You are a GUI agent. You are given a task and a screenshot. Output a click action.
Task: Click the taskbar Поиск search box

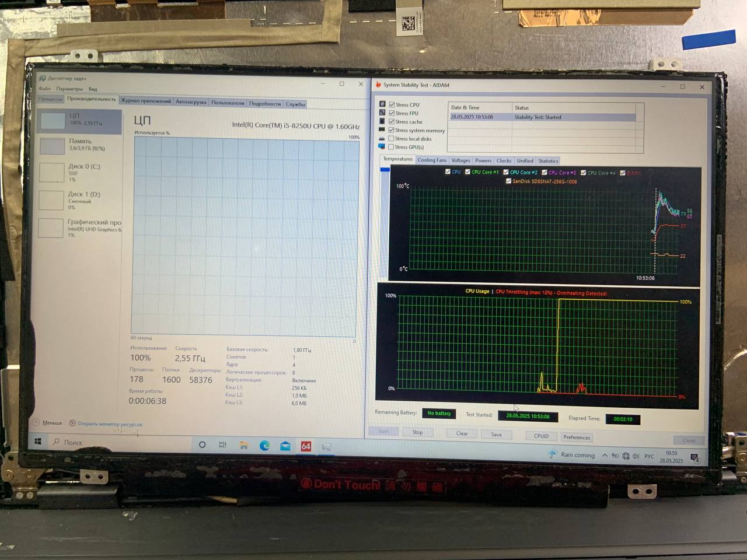pos(73,442)
